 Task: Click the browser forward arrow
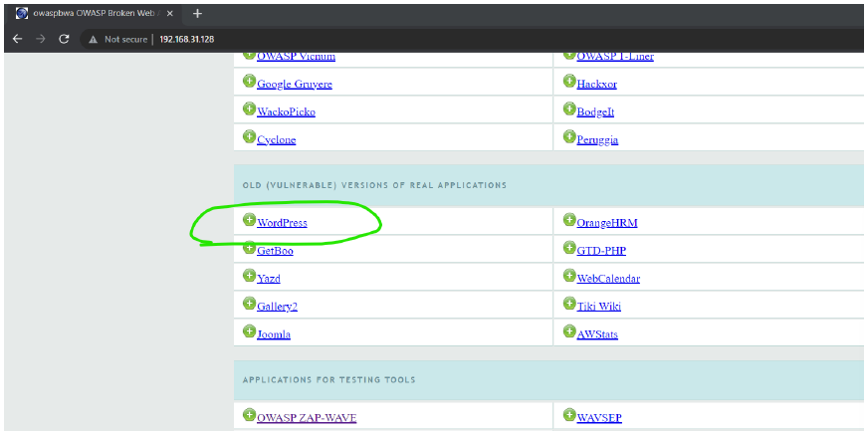click(x=41, y=39)
